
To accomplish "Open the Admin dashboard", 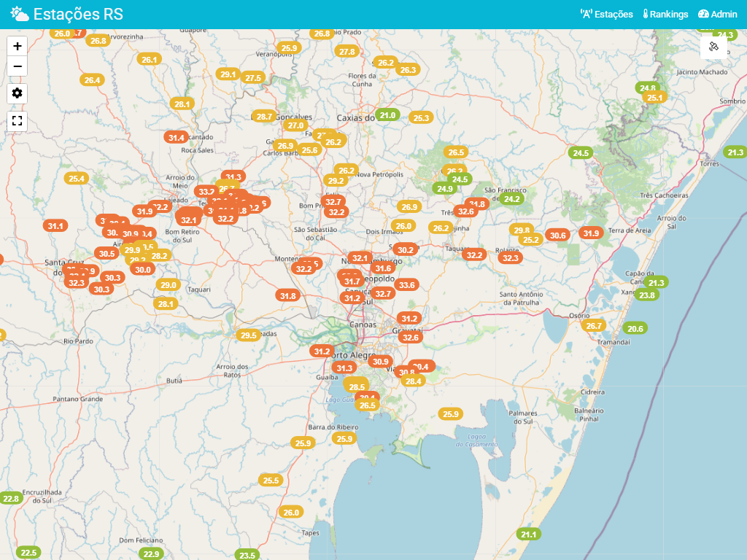I will coord(718,15).
